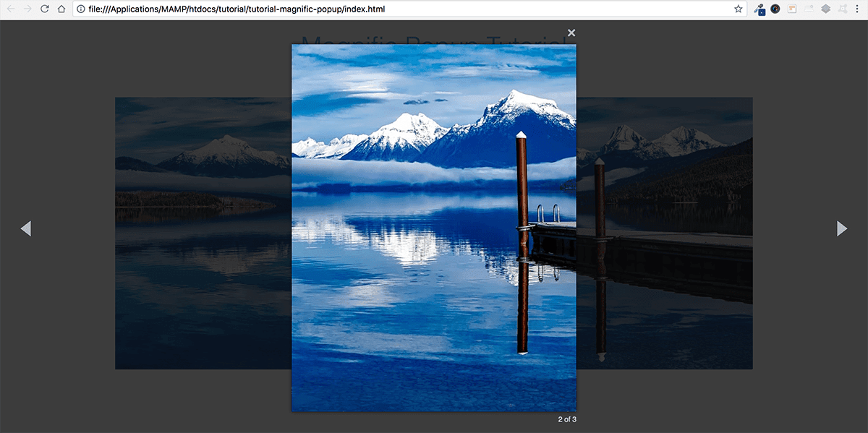
Task: Click the dimmed left gallery thumbnail
Action: 203,233
